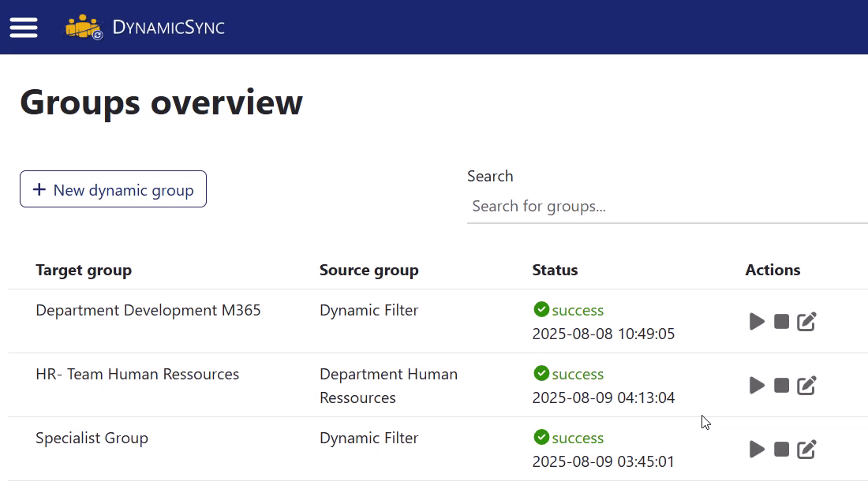
Task: Click the Status column header
Action: click(555, 270)
